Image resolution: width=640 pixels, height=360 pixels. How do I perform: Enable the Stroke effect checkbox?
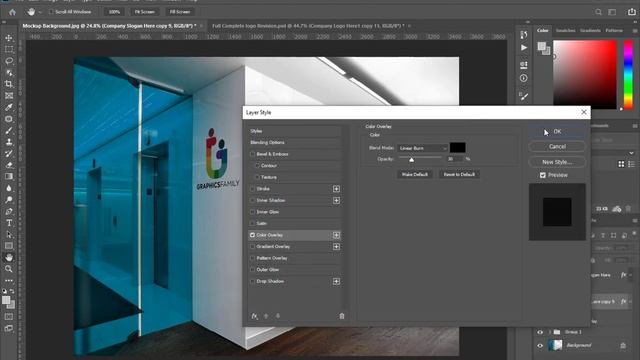click(252, 189)
